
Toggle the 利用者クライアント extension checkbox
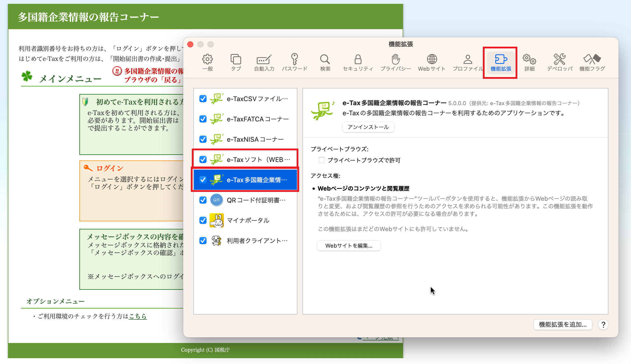(x=203, y=241)
